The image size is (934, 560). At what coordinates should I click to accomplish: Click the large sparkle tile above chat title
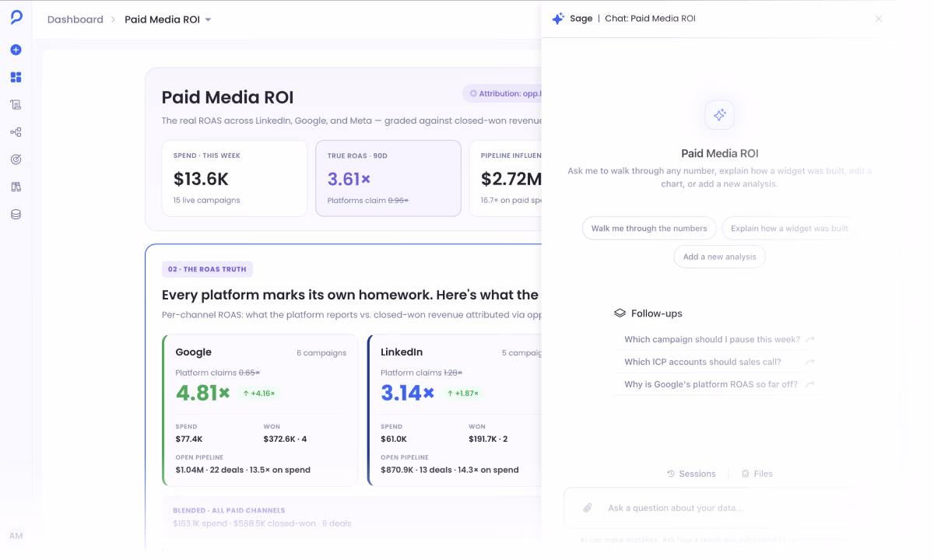[720, 115]
